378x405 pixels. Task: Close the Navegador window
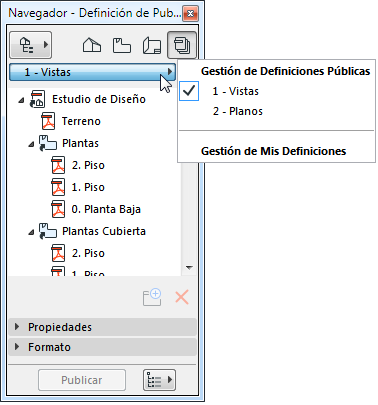[x=190, y=14]
